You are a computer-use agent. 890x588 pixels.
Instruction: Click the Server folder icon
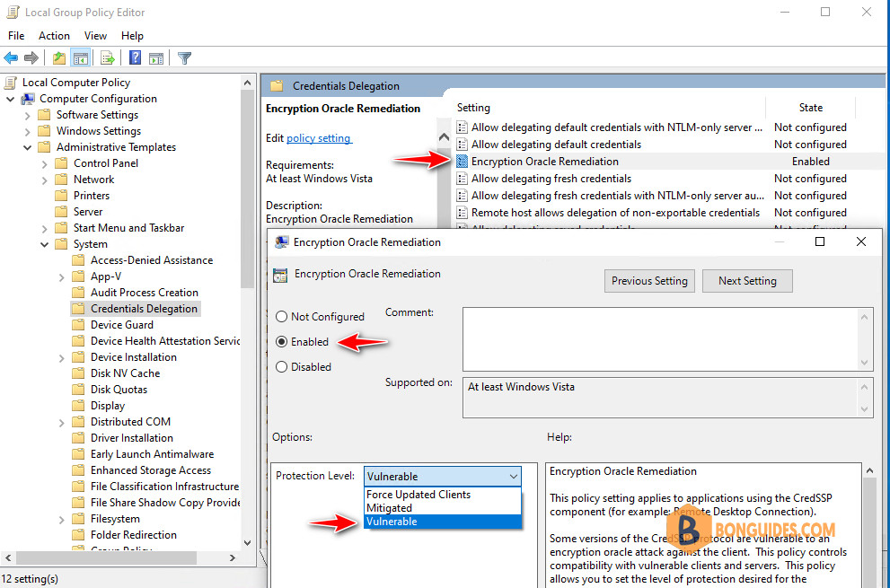tap(61, 212)
